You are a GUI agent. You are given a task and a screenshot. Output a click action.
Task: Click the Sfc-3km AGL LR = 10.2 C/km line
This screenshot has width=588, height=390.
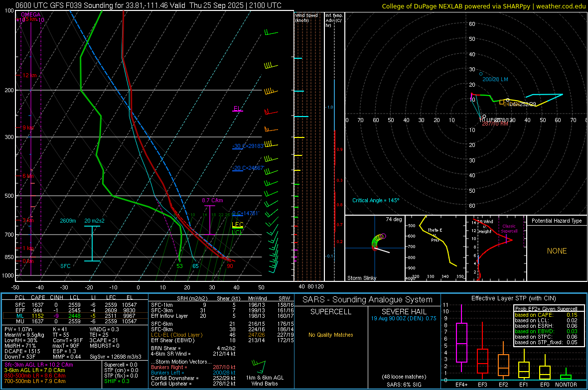39,365
